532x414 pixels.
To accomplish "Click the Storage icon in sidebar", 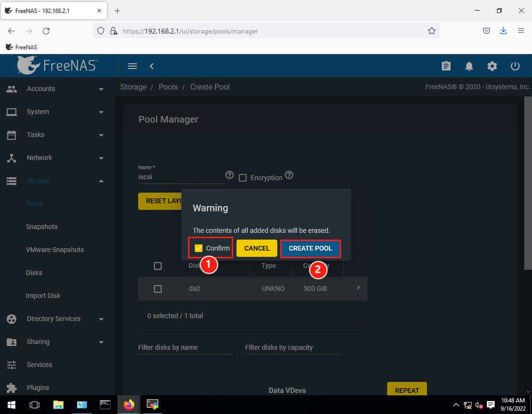I will pyautogui.click(x=12, y=181).
